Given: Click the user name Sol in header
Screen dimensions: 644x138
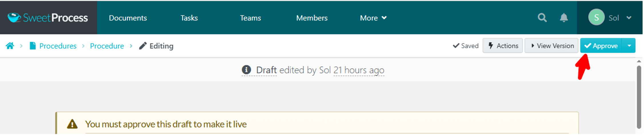Looking at the screenshot, I should tap(614, 18).
